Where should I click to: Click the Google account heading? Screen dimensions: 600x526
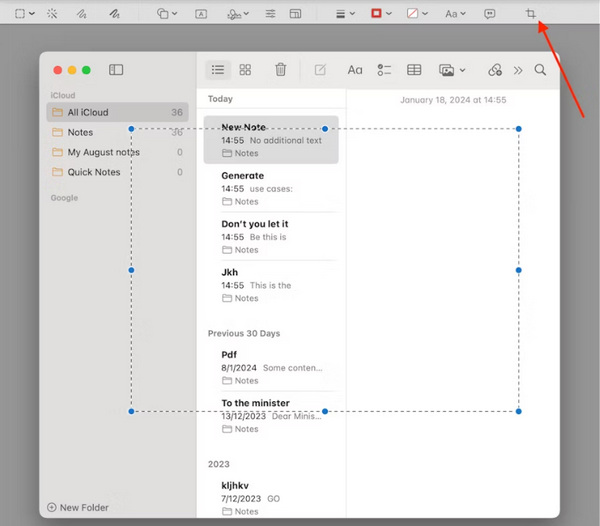click(64, 198)
